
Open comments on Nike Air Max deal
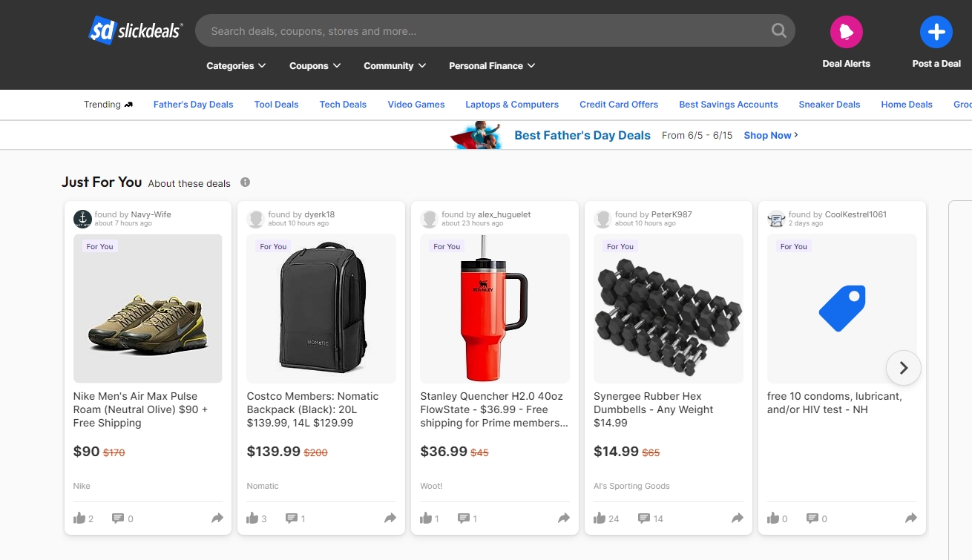pyautogui.click(x=117, y=518)
